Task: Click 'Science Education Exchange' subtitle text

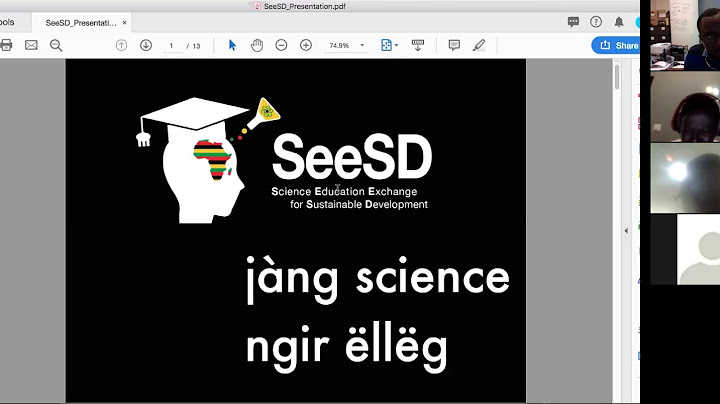Action: coord(344,191)
